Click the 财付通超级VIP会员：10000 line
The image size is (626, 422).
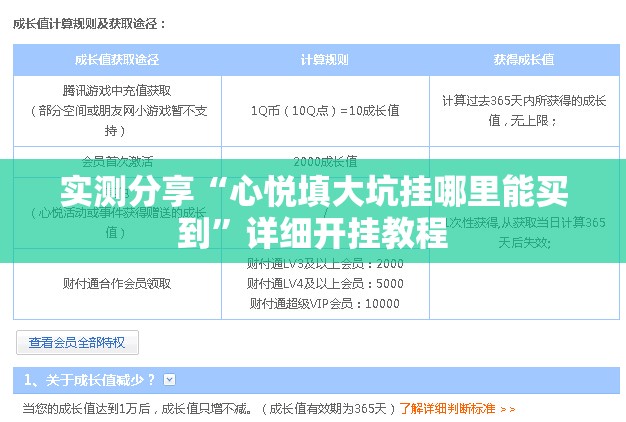325,304
